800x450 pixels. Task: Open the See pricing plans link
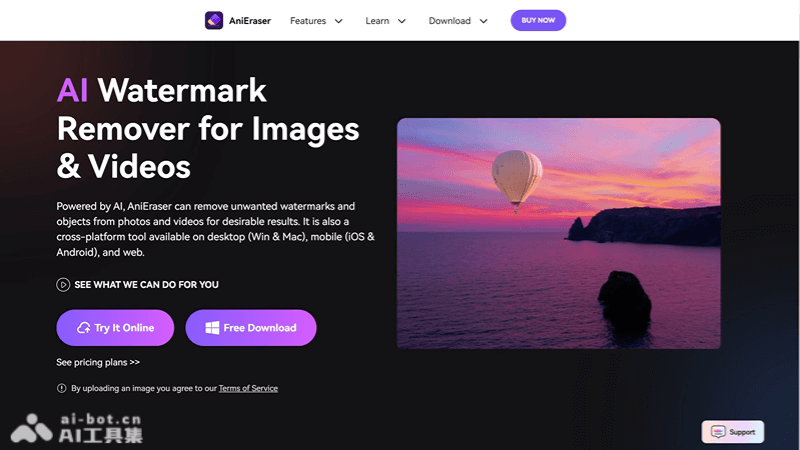click(x=98, y=362)
